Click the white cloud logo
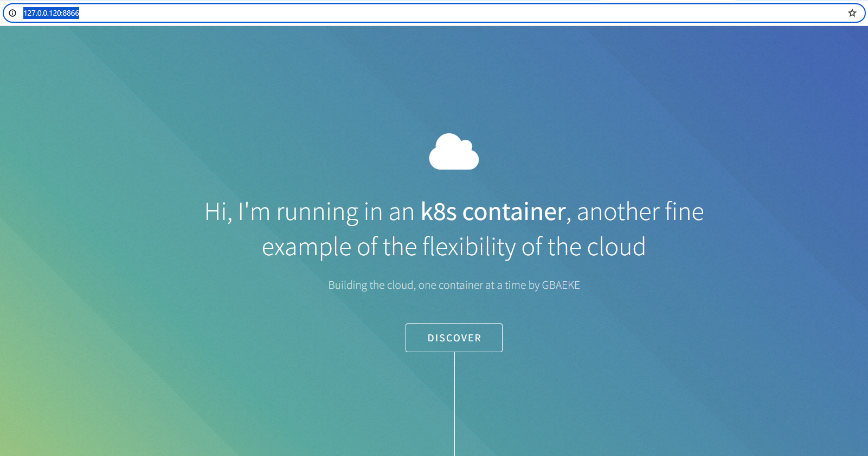 454,152
